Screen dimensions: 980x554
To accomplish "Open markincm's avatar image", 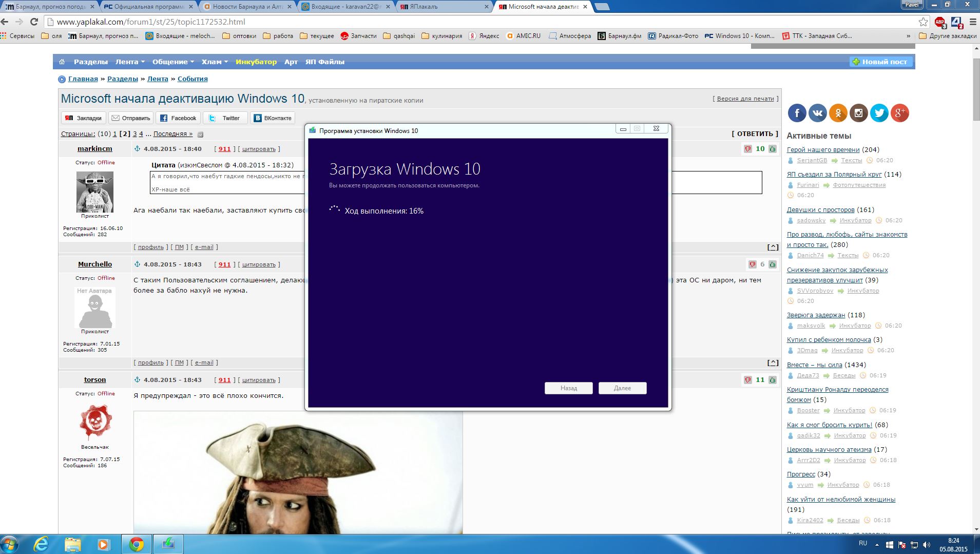I will tap(95, 192).
